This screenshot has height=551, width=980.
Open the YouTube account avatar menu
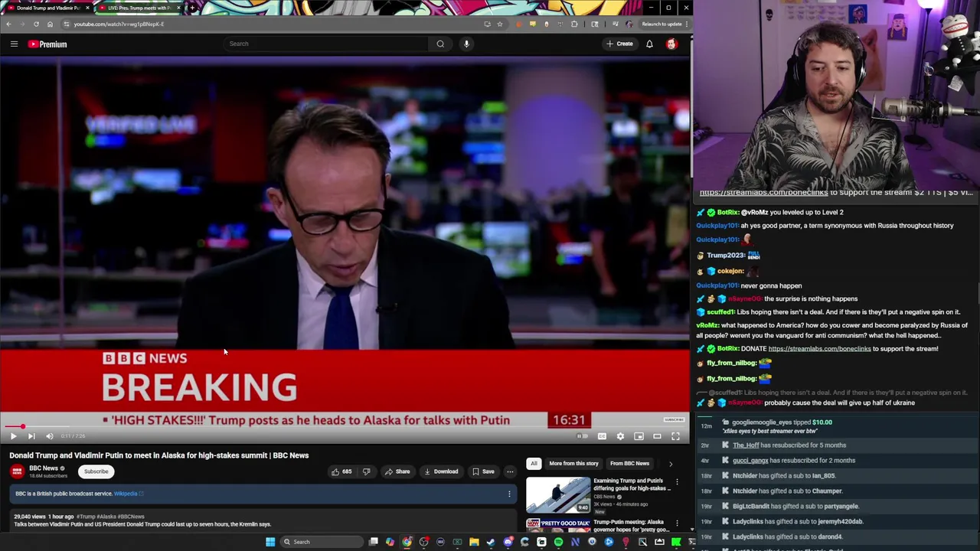pos(671,44)
